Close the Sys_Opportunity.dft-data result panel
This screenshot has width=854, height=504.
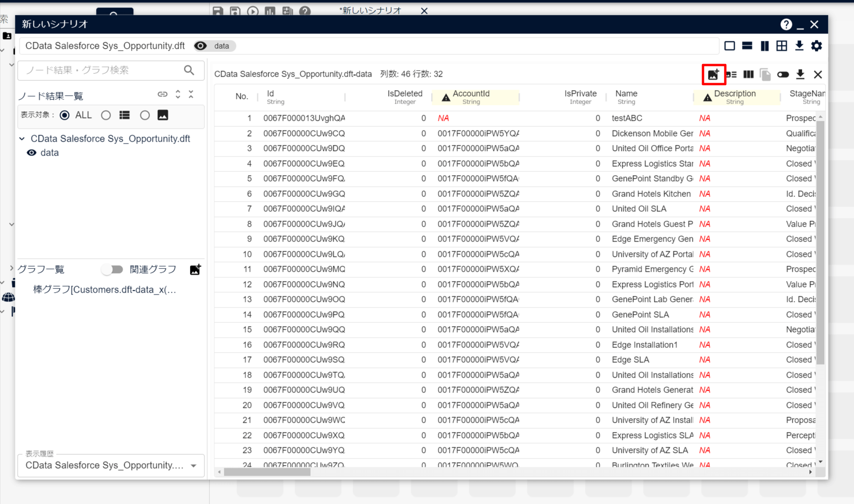(818, 74)
